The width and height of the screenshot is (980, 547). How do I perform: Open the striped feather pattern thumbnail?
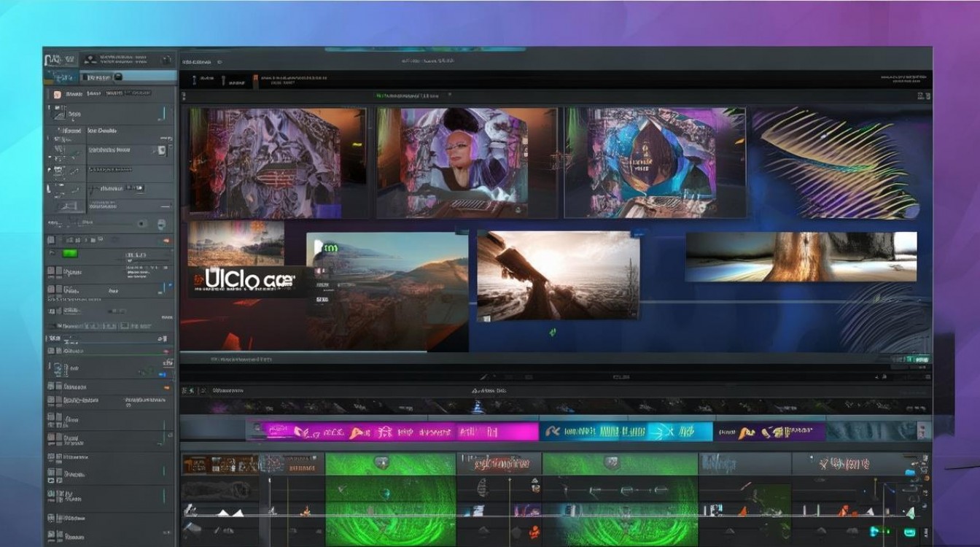coord(835,163)
